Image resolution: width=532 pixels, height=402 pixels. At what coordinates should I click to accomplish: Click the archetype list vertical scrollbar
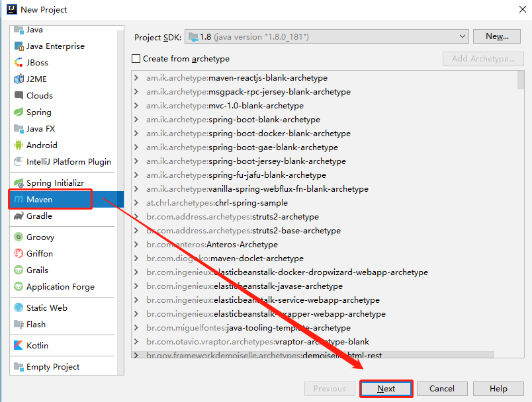point(521,80)
